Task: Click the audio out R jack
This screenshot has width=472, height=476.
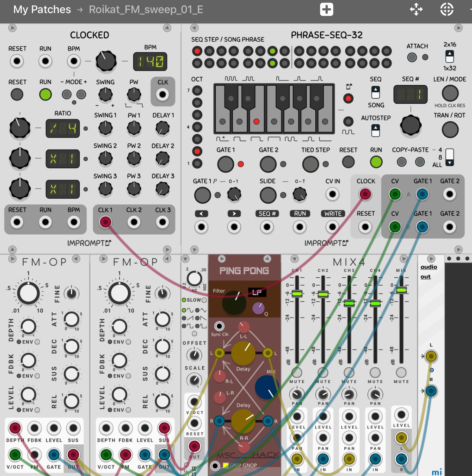Action: 431,391
